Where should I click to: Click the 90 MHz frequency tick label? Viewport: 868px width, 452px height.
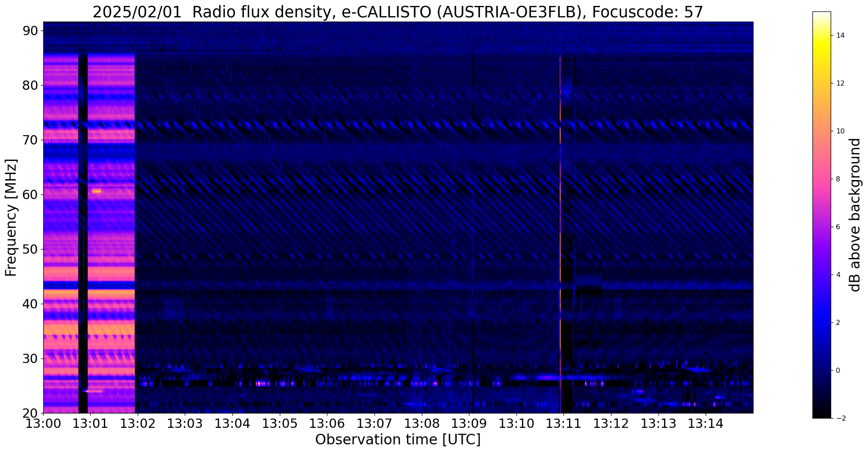(x=30, y=31)
